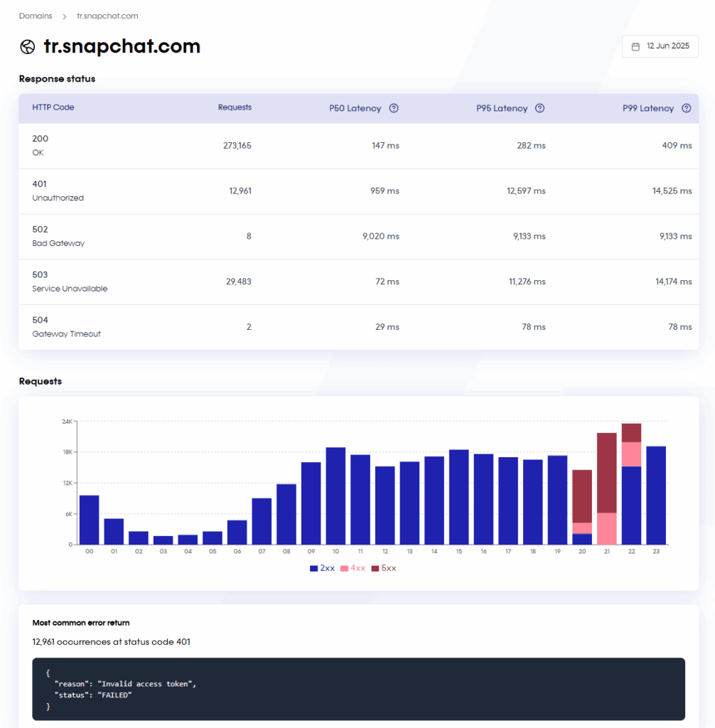Click the 14,525 ms P99 latency value
This screenshot has height=728, width=715.
coord(672,191)
